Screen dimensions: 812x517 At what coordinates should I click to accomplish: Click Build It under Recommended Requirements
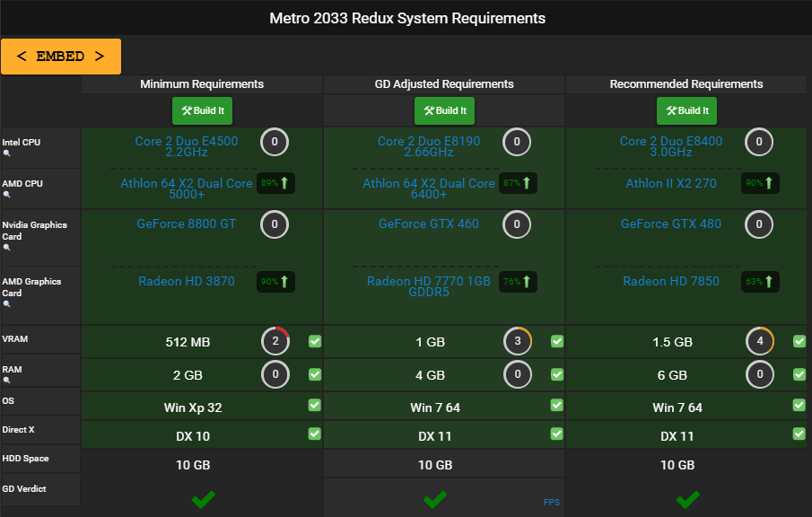click(x=687, y=111)
